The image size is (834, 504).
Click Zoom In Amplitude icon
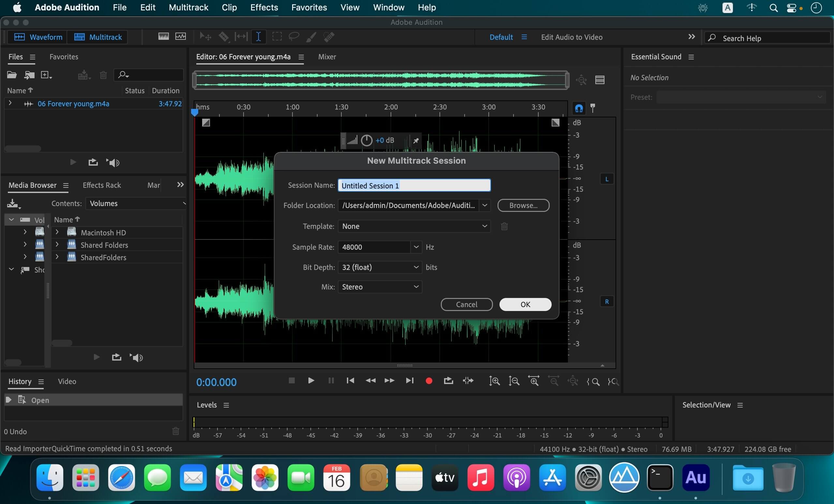(494, 381)
